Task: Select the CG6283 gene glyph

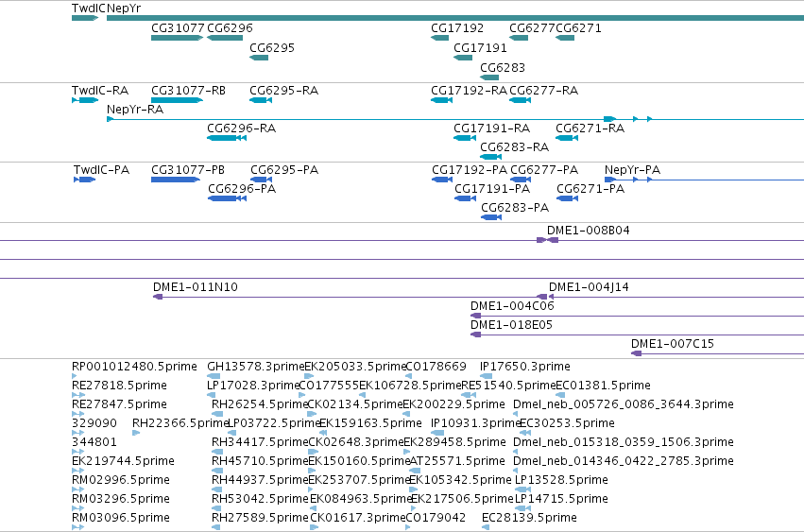Action: [489, 77]
